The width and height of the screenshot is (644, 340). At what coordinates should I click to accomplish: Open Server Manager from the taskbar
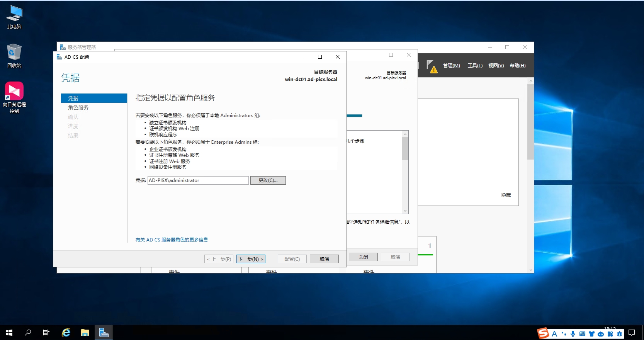pyautogui.click(x=104, y=333)
